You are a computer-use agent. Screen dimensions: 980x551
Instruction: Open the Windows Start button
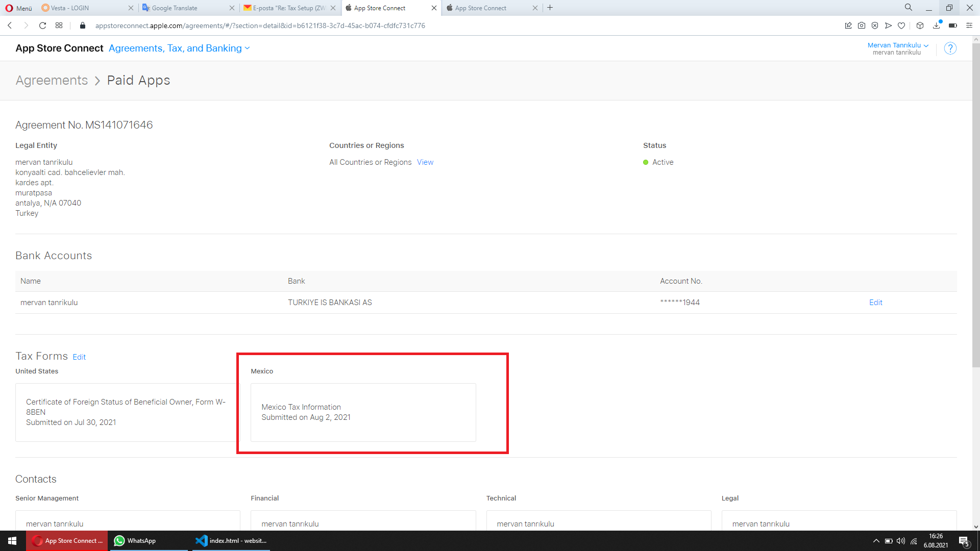[12, 541]
